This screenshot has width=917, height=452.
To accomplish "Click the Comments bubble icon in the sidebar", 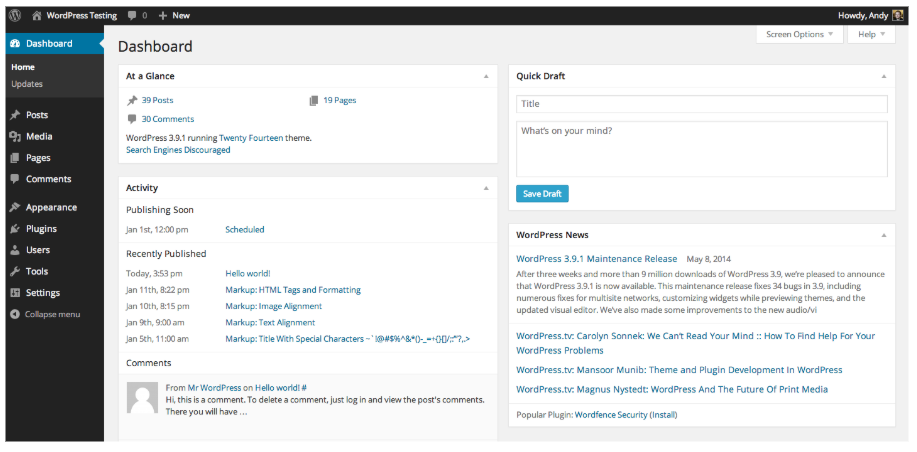I will [15, 180].
